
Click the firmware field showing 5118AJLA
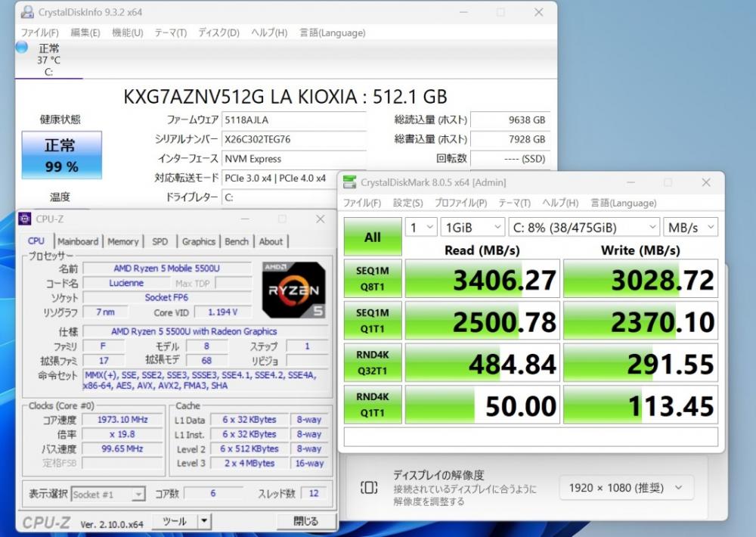293,120
